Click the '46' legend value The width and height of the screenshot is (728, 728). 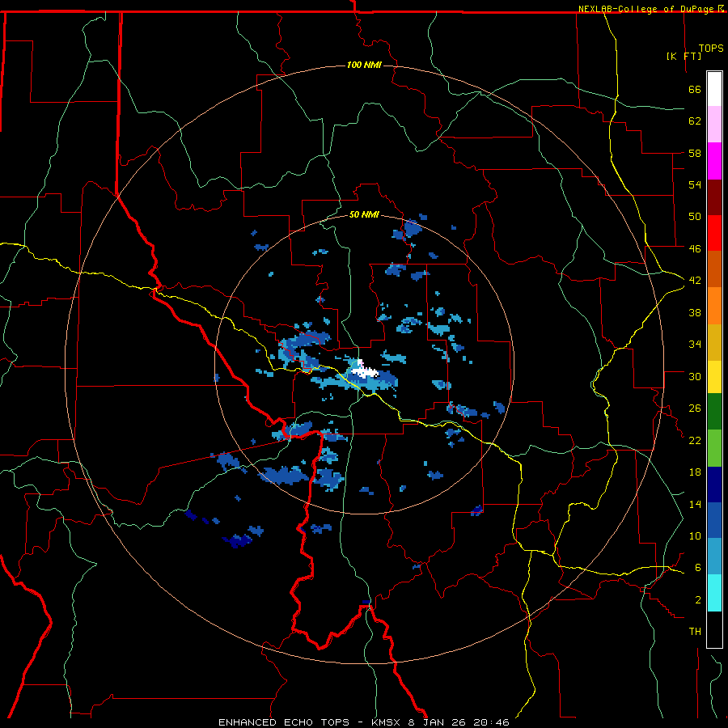(x=695, y=248)
